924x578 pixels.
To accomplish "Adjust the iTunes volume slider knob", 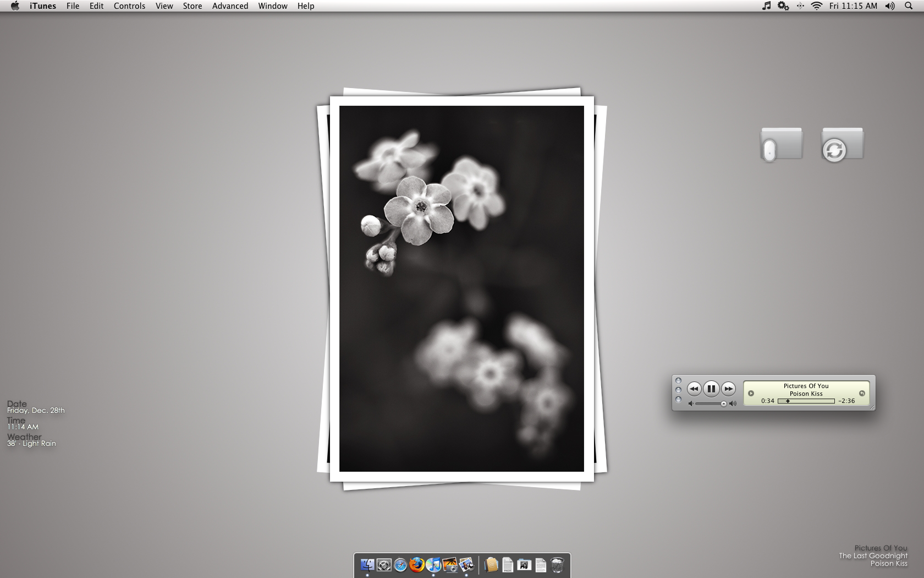I will click(x=724, y=404).
